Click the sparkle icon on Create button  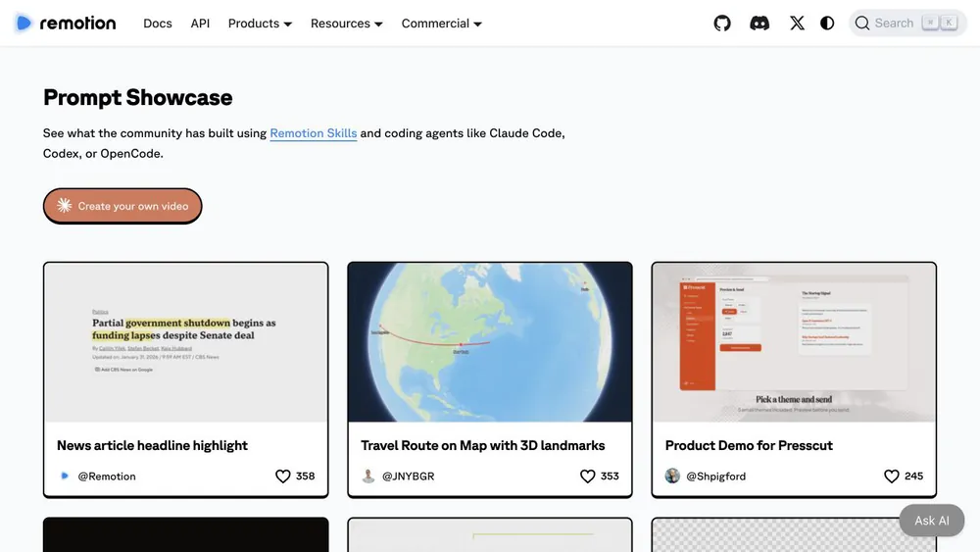(x=65, y=206)
